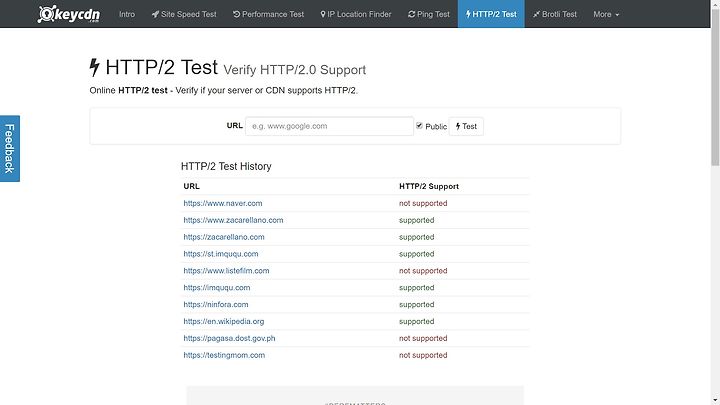Open the www.naver.com history link
Screen dimensions: 720x405
pos(223,203)
